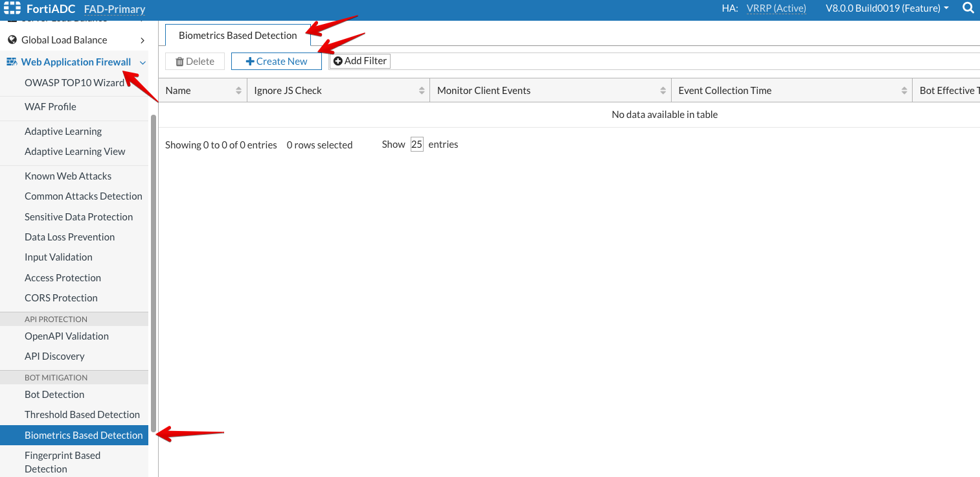Sort table by Name column arrows

pyautogui.click(x=238, y=91)
